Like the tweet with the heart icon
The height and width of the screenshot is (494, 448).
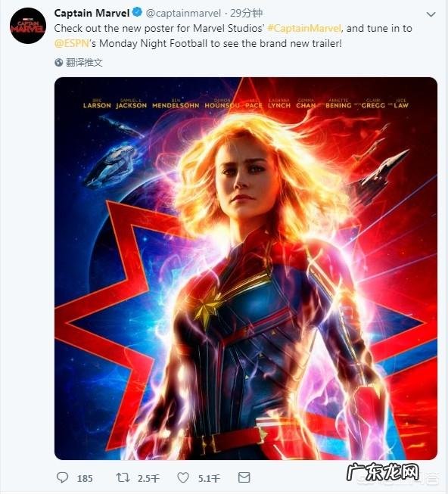[x=183, y=477]
